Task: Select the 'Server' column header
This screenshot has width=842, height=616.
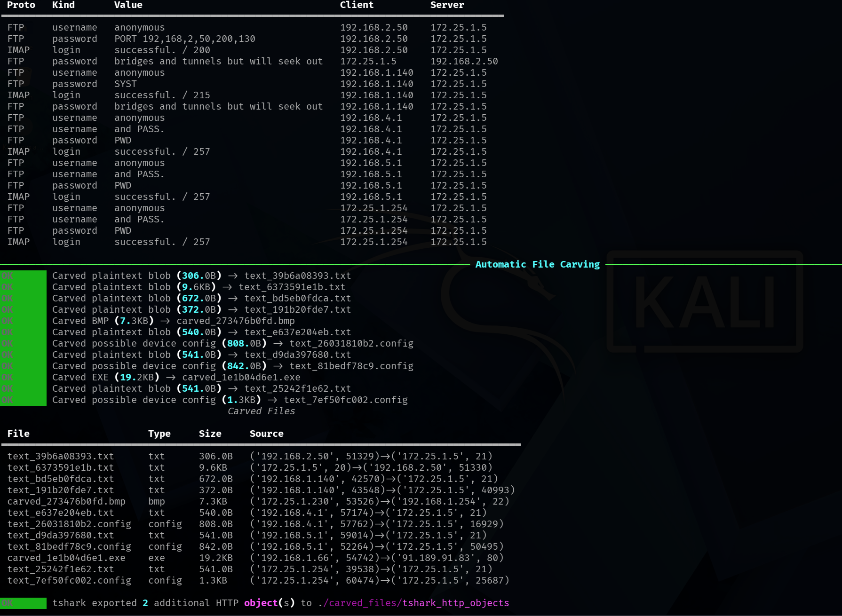Action: [447, 5]
